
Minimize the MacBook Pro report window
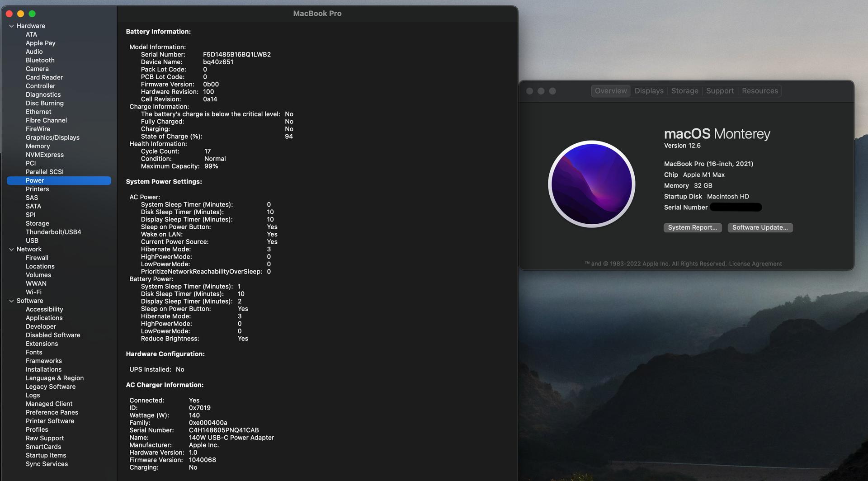[20, 14]
